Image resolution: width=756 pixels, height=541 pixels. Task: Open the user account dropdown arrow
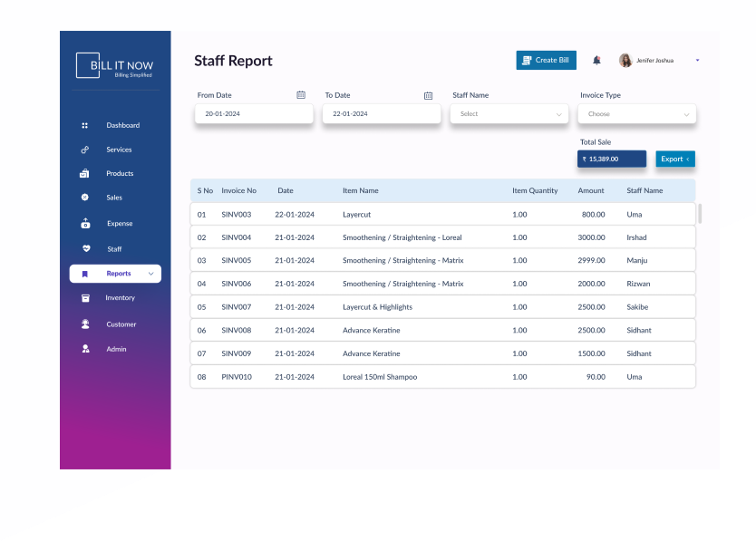click(697, 61)
